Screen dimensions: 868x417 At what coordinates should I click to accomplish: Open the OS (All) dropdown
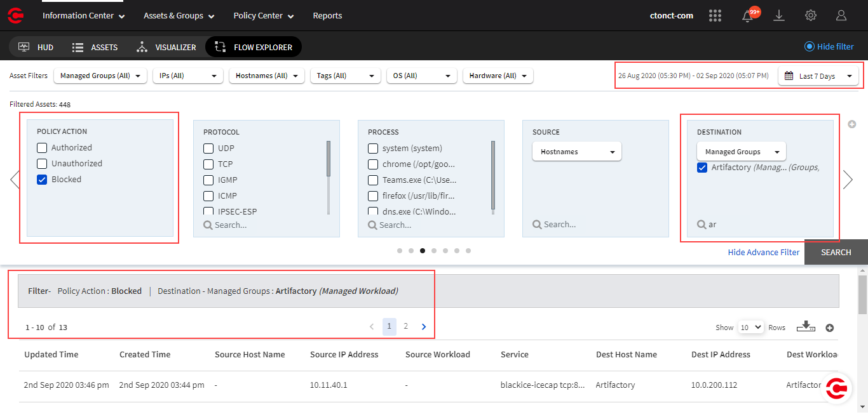422,76
